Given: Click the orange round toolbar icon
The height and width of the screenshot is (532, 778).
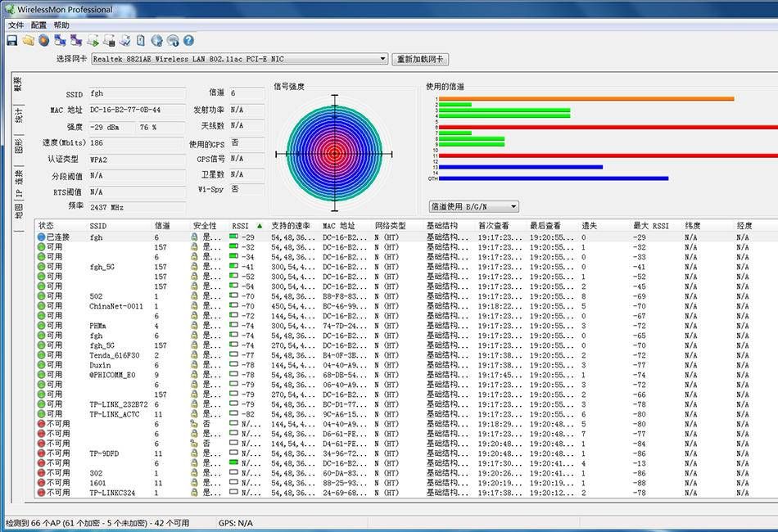Looking at the screenshot, I should tap(43, 40).
